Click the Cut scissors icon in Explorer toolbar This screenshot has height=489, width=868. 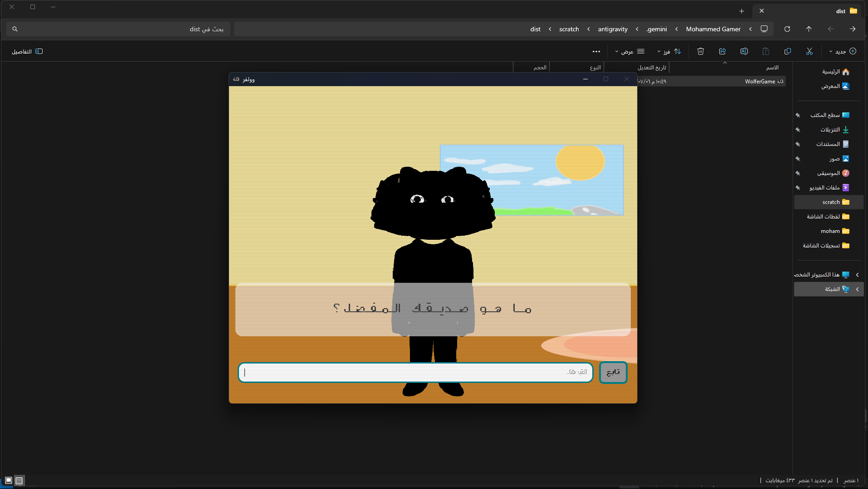809,52
